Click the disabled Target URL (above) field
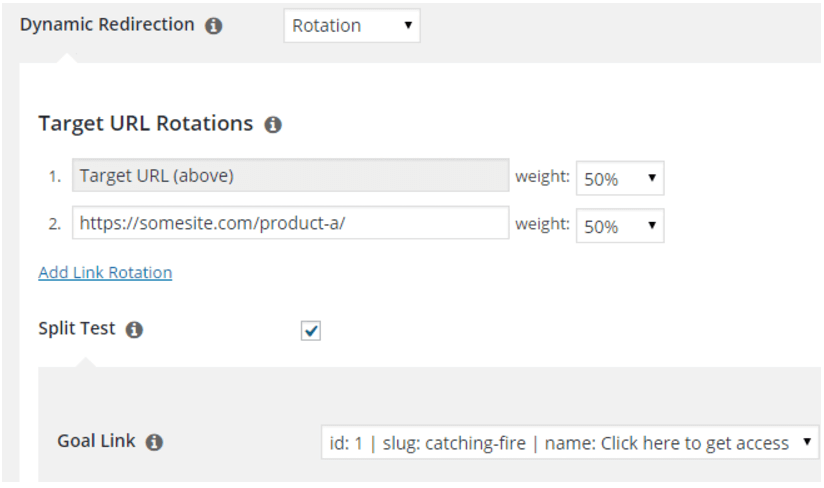This screenshot has width=824, height=488. point(290,176)
